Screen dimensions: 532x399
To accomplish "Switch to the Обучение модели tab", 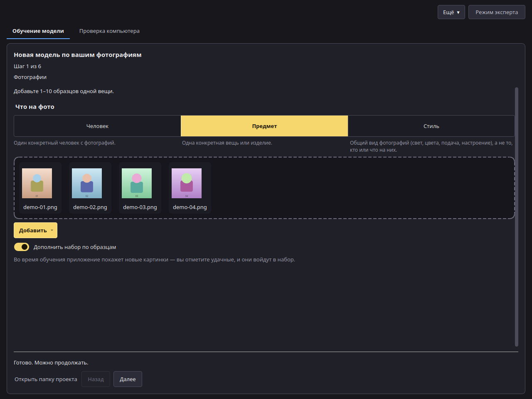I will [x=38, y=31].
